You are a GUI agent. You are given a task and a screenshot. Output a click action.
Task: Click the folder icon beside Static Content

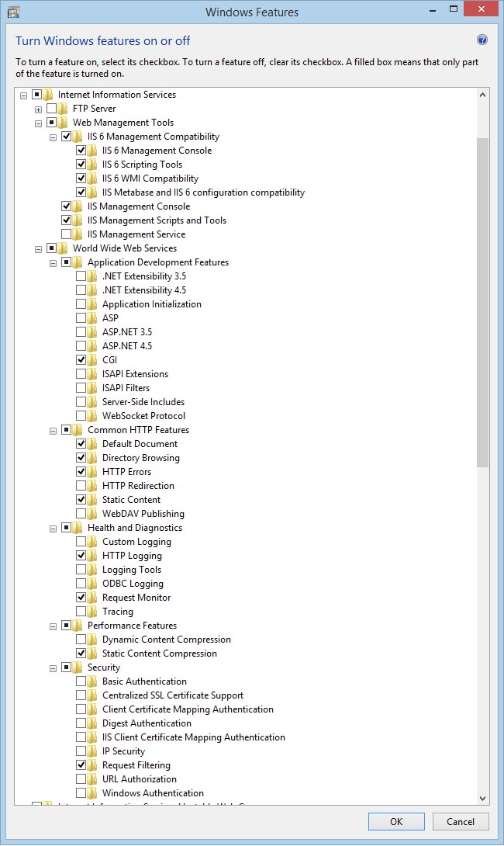93,500
